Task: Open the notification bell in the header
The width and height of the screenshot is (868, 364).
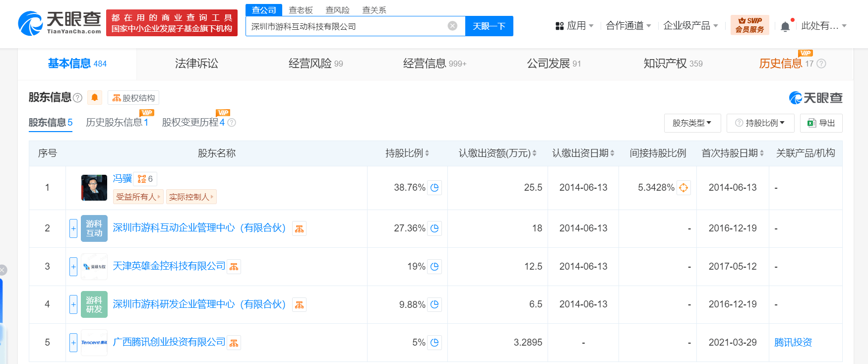Action: (x=785, y=26)
